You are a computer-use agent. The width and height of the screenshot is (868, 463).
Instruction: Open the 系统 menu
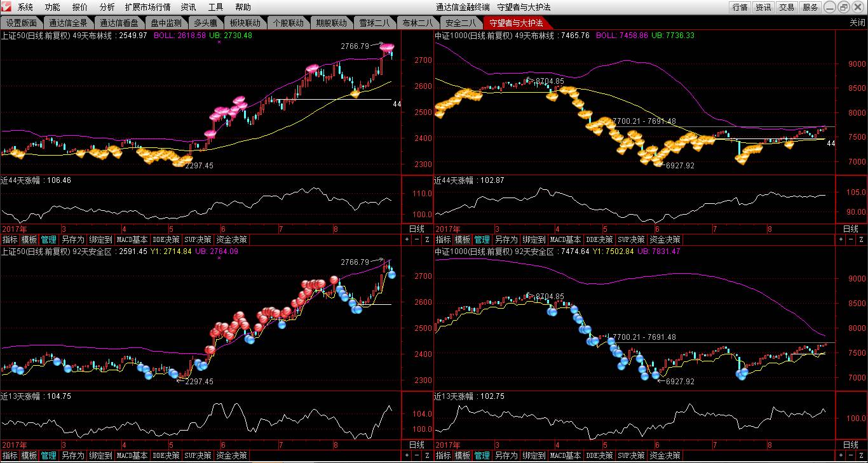point(25,7)
